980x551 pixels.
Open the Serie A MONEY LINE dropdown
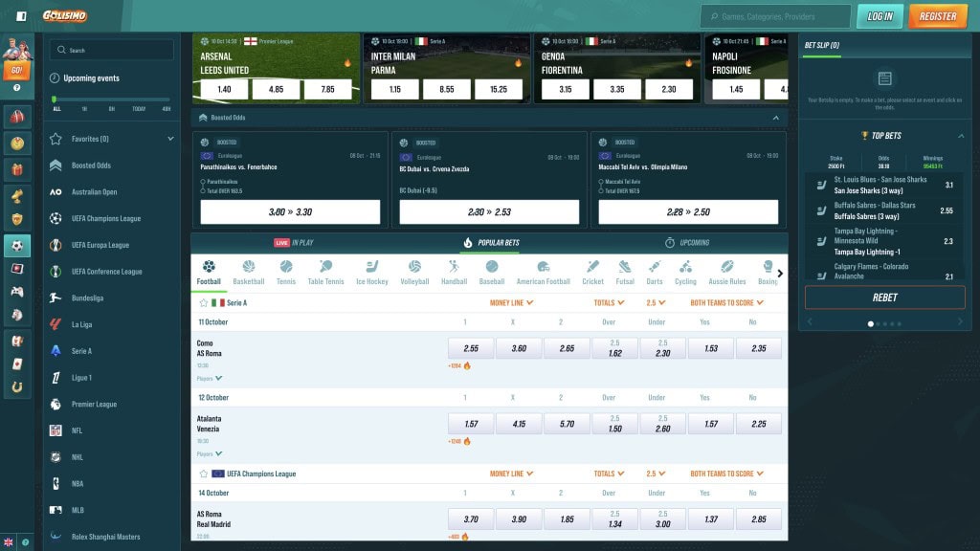511,303
